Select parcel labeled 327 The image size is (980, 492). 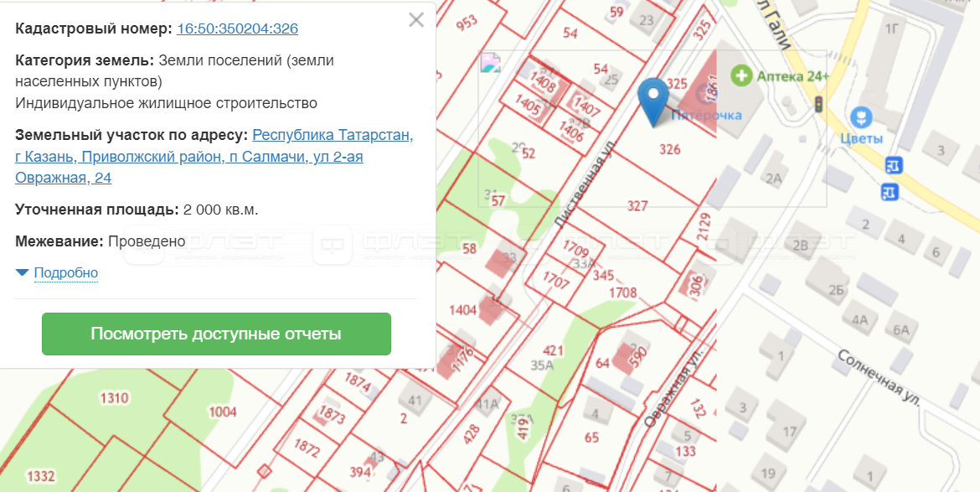point(637,205)
